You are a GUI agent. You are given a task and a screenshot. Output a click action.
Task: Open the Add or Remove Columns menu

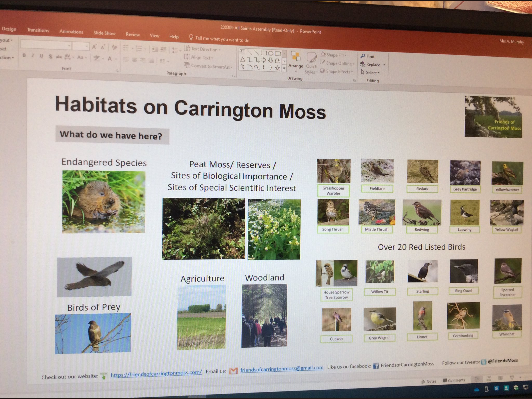164,61
